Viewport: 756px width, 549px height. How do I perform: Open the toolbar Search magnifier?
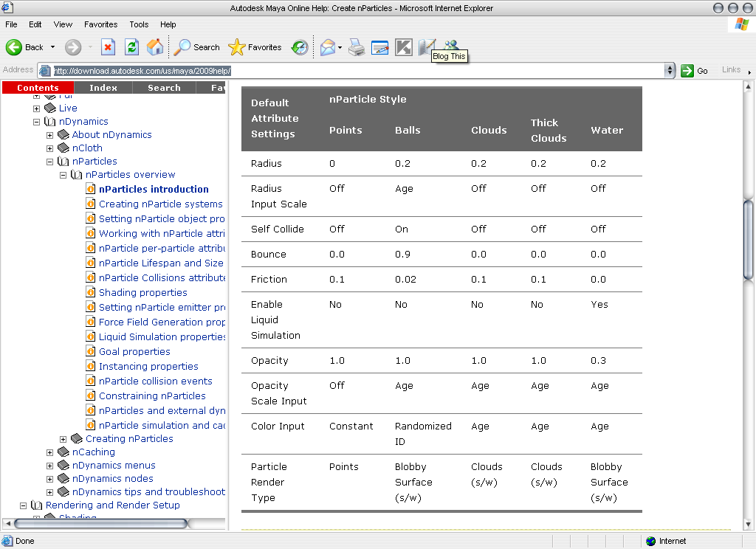182,47
